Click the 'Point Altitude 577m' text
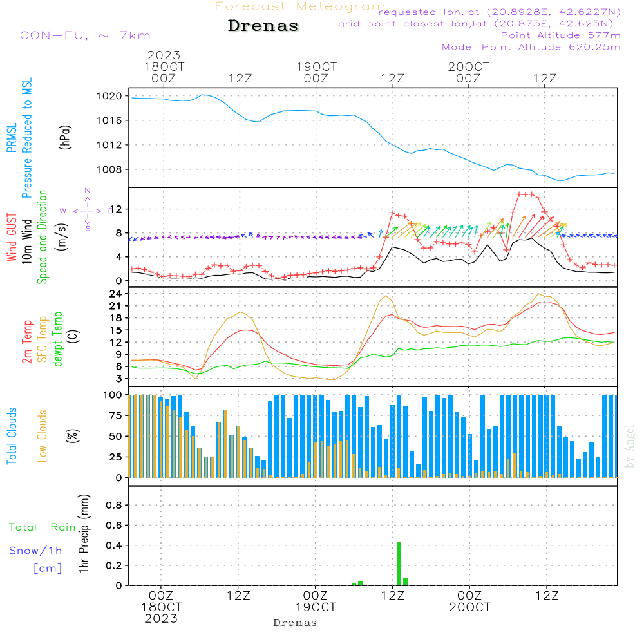 [x=561, y=35]
